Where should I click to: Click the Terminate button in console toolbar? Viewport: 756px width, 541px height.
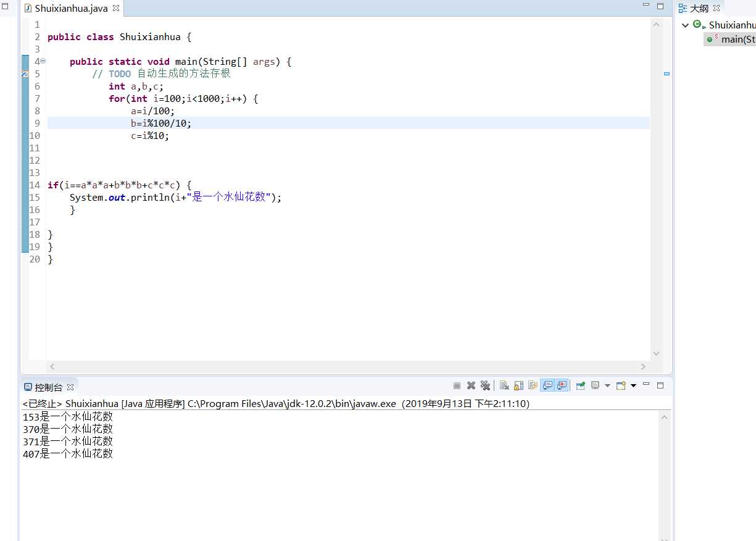click(x=457, y=385)
